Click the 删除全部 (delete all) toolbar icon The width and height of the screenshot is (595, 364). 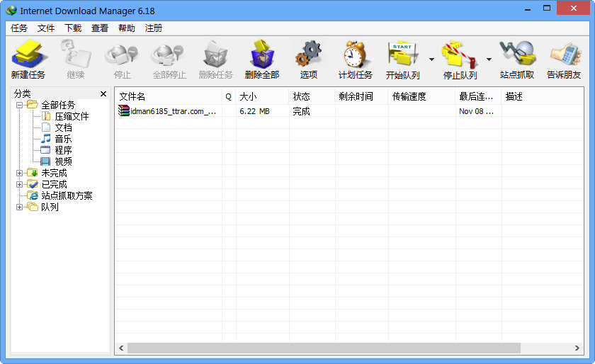click(262, 60)
